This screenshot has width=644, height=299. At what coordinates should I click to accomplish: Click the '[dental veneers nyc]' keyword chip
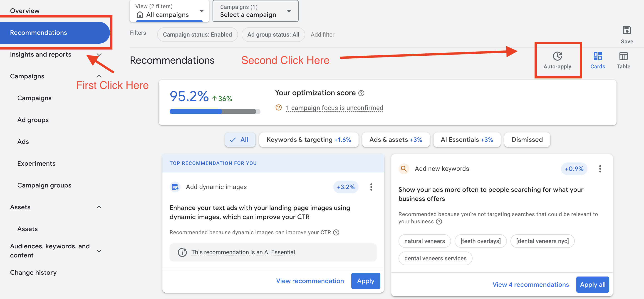click(542, 241)
